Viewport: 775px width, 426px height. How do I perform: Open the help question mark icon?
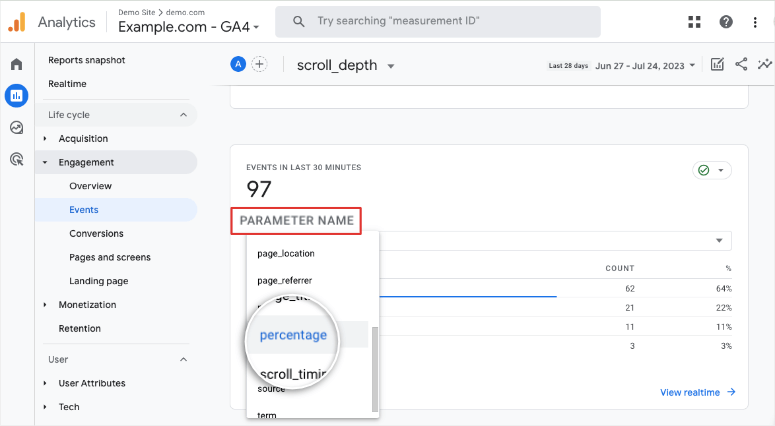click(726, 22)
